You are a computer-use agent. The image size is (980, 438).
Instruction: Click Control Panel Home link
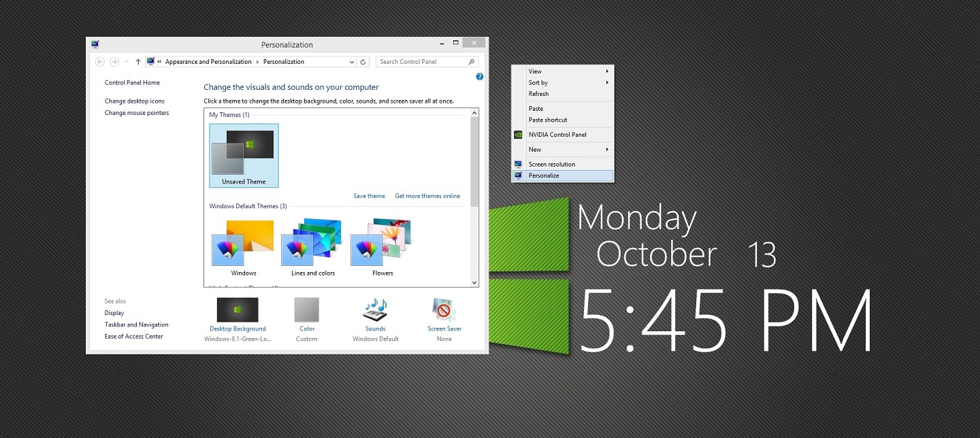tap(132, 83)
